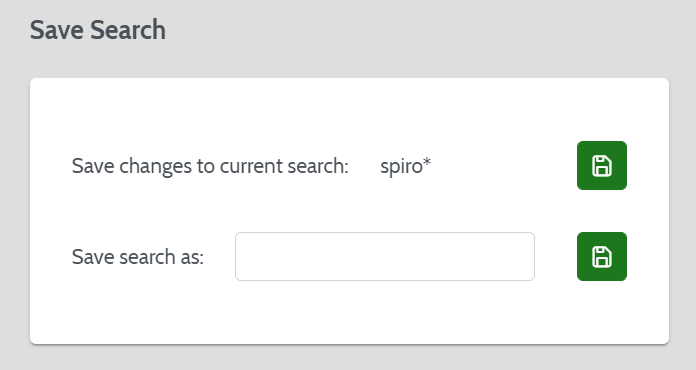Click the lower green disk icon
The height and width of the screenshot is (370, 696).
[601, 256]
